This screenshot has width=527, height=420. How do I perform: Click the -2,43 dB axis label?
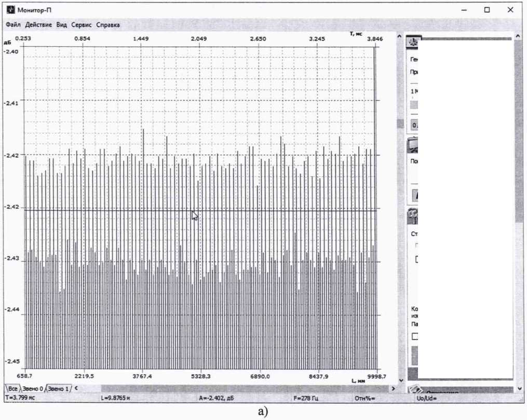point(11,258)
